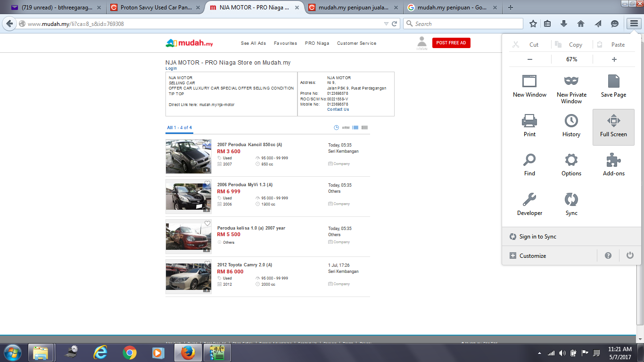
Task: Click the LOGIN user icon
Action: pyautogui.click(x=422, y=43)
